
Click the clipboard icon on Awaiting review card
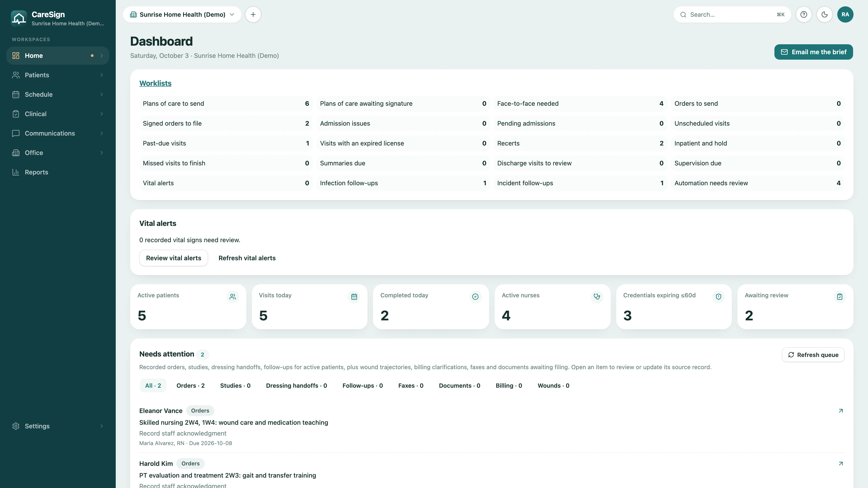840,297
